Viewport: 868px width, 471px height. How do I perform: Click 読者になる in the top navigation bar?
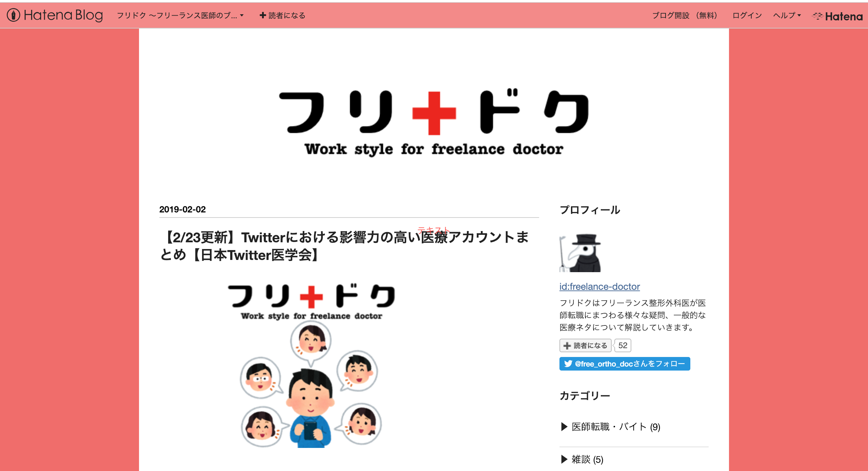coord(282,15)
